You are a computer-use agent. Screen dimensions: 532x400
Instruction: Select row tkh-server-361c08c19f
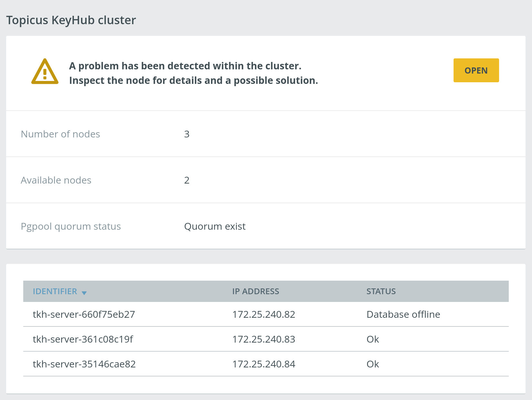tap(266, 339)
